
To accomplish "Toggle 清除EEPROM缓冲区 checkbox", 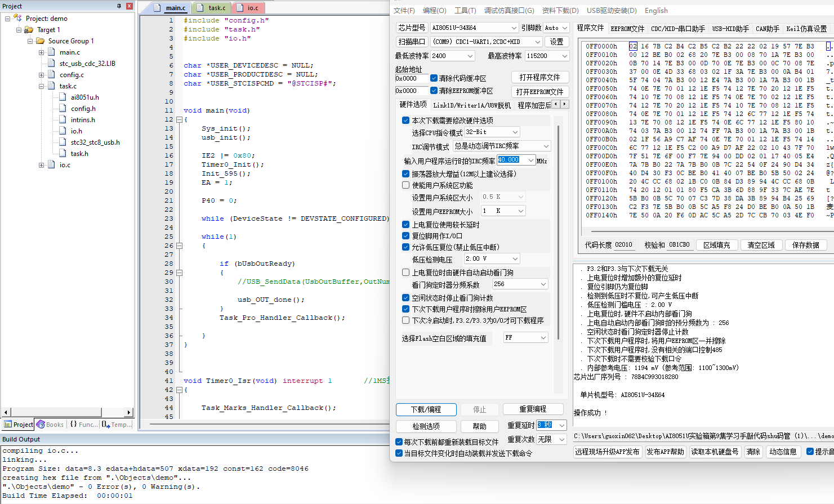I will point(434,91).
